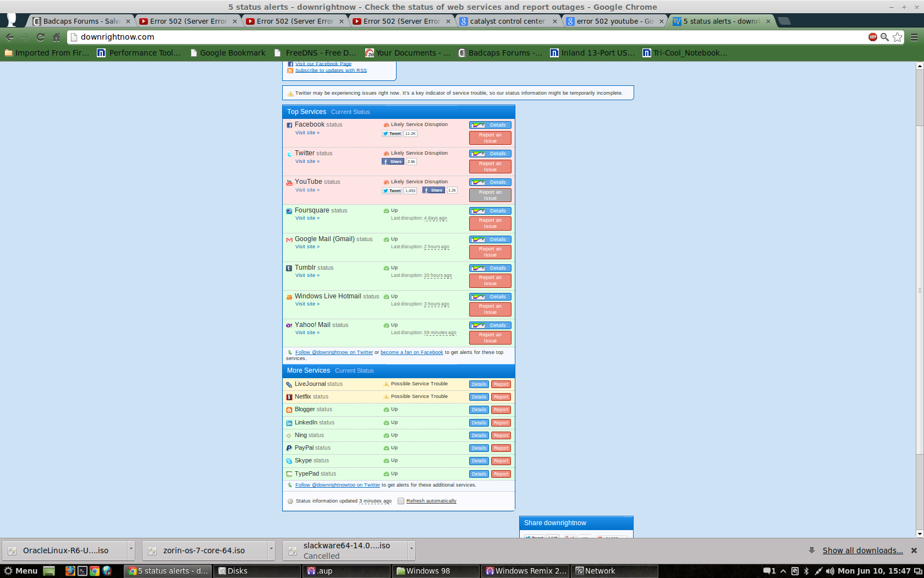Switch to the Network taskbar window
The height and width of the screenshot is (578, 924).
click(x=615, y=571)
